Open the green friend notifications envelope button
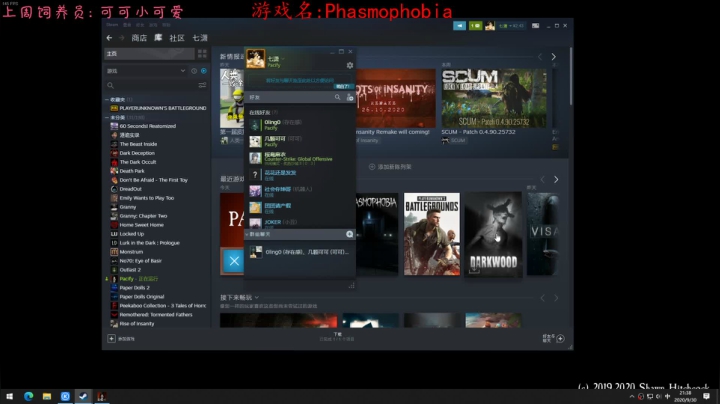Image resolution: width=720 pixels, height=404 pixels. [x=475, y=26]
